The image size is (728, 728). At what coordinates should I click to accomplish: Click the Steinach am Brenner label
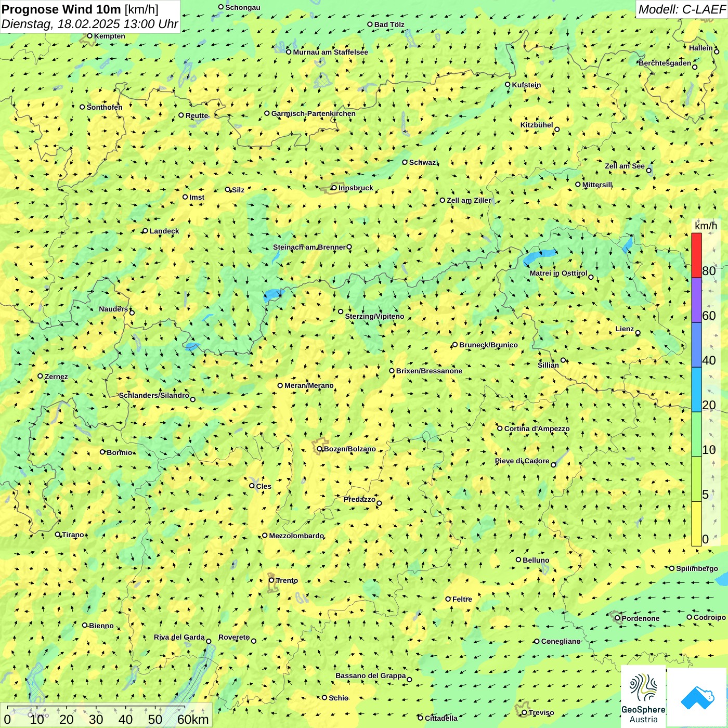click(309, 247)
